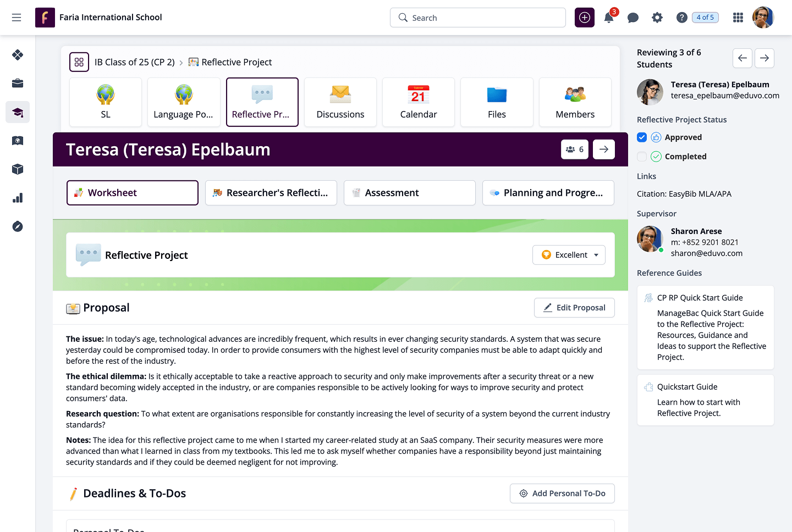Open the CP RP Quick Start Guide
Viewport: 792px width, 532px height.
point(700,298)
